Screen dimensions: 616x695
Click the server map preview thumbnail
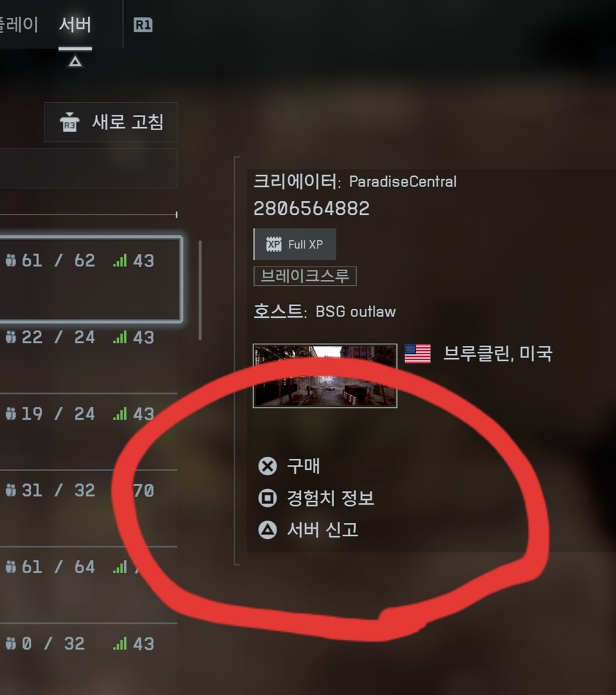coord(325,376)
